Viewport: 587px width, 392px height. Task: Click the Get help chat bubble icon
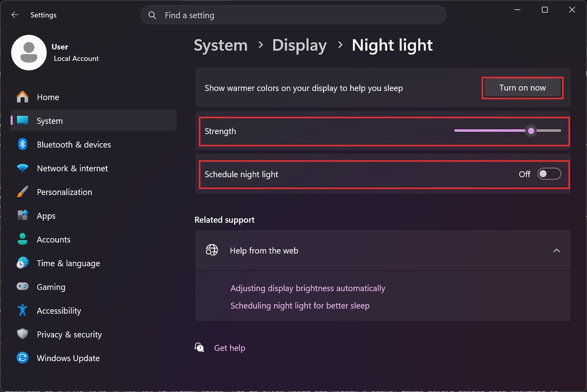point(200,348)
